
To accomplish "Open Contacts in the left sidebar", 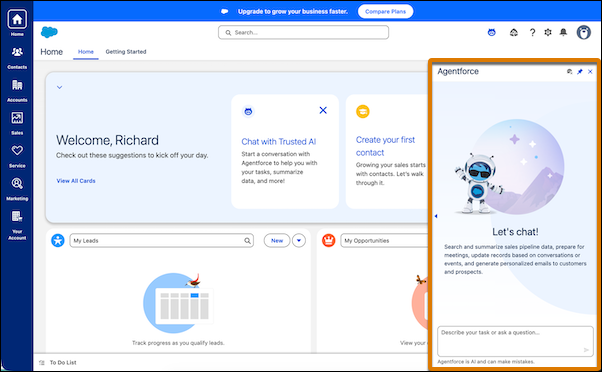I will pos(17,58).
